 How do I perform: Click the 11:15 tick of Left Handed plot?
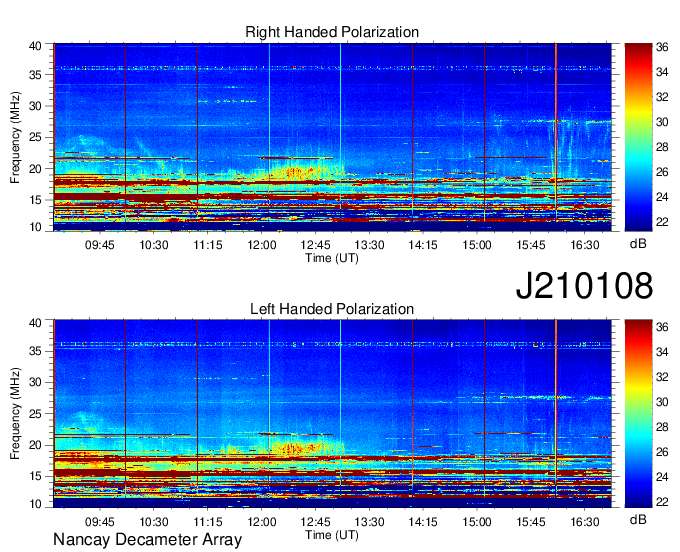click(x=208, y=521)
